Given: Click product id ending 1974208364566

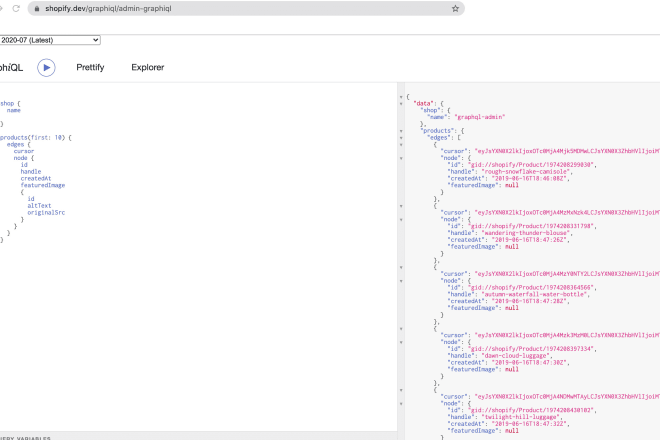Looking at the screenshot, I should click(x=532, y=288).
